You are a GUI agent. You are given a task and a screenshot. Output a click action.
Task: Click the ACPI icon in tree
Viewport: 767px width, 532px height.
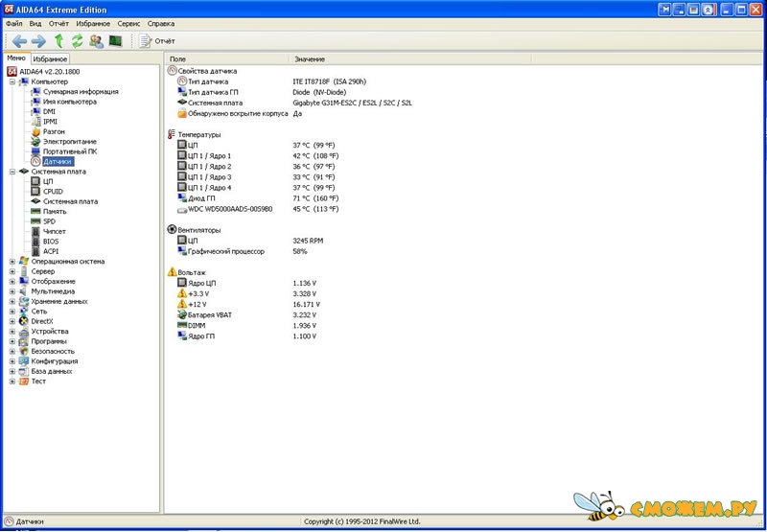tap(35, 251)
